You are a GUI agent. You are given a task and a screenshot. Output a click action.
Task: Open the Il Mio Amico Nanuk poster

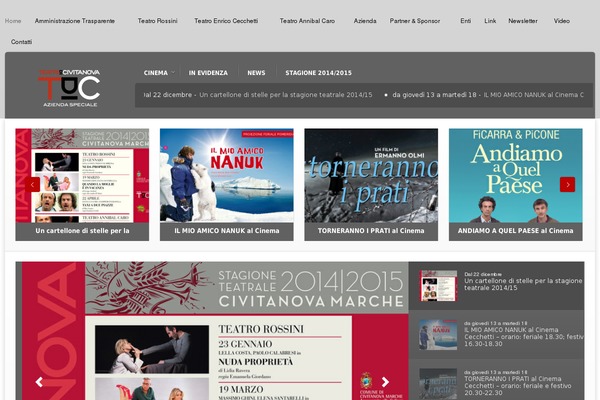(227, 175)
